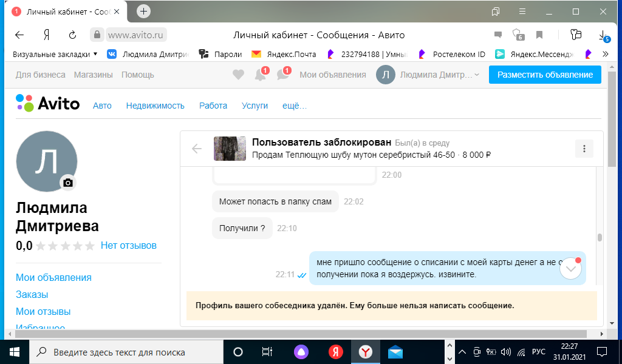The height and width of the screenshot is (364, 622).
Task: Open Мои отзывы sidebar link
Action: pos(43,311)
